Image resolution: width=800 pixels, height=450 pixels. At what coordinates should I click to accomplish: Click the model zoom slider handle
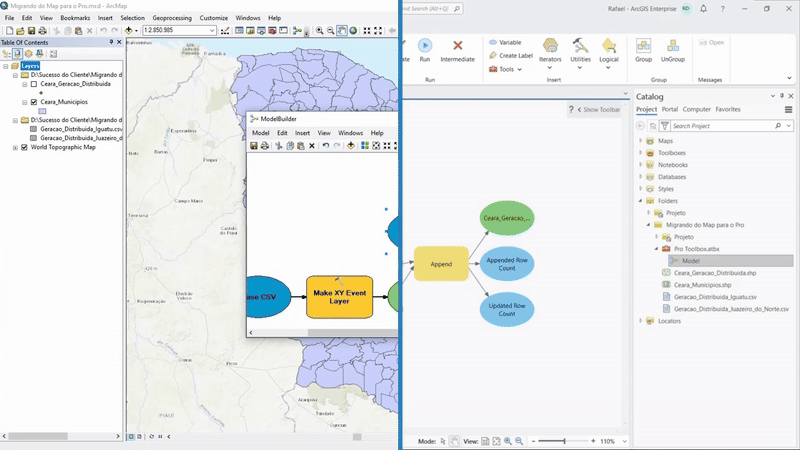tap(564, 441)
